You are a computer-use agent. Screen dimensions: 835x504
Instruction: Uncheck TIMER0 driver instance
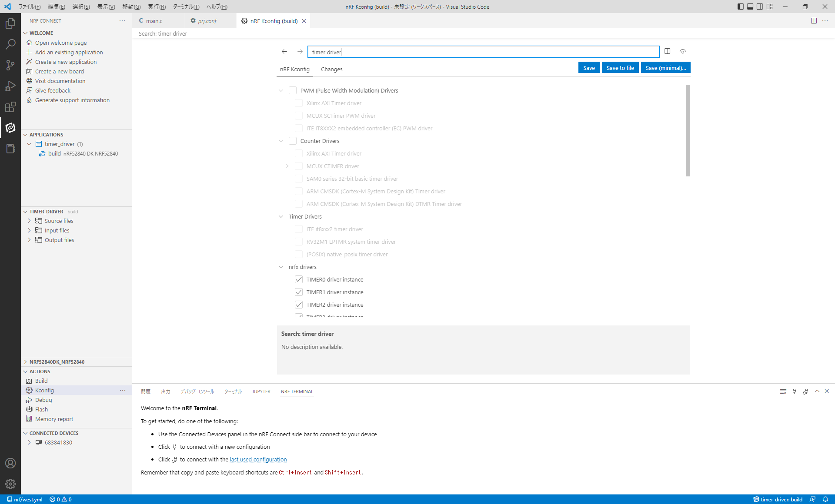299,279
